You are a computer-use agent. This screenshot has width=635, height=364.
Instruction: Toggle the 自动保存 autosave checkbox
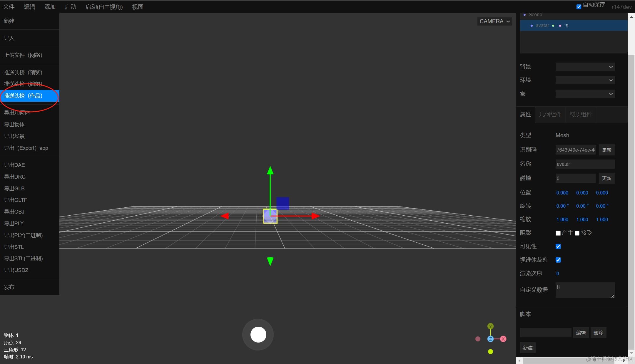(x=579, y=7)
